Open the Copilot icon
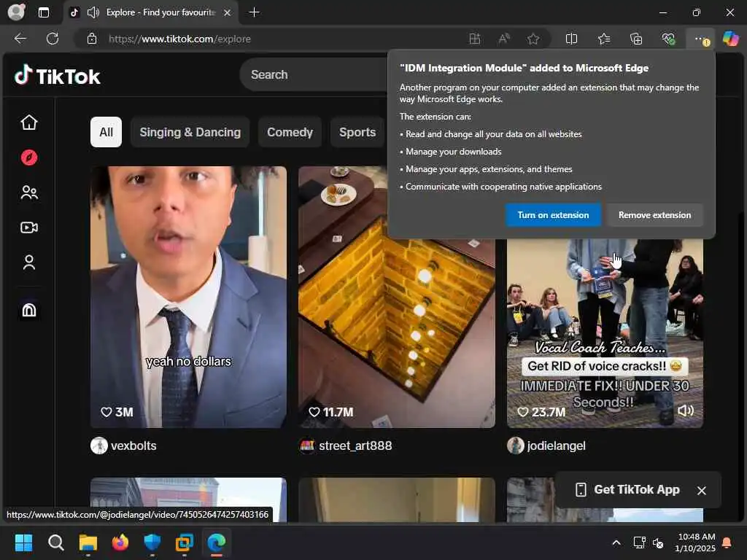The height and width of the screenshot is (560, 747). point(730,39)
